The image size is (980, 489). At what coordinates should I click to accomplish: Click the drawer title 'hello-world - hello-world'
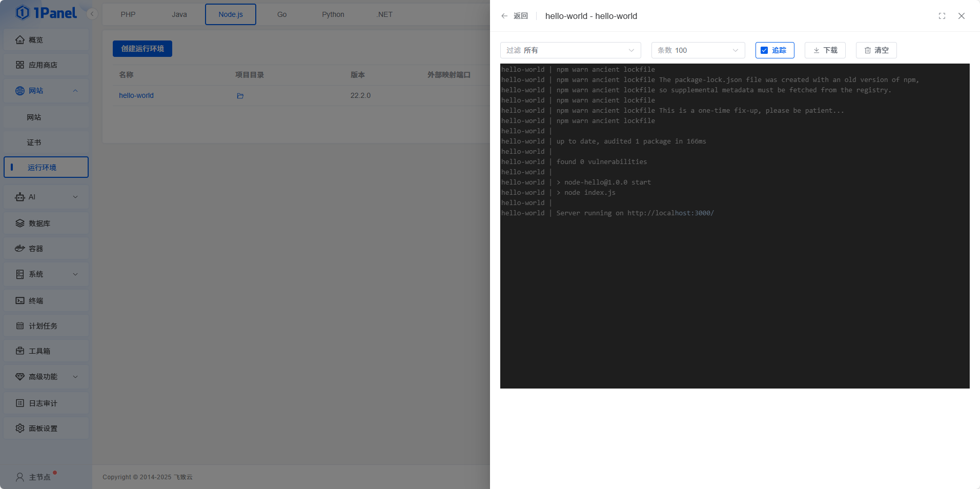pos(591,16)
